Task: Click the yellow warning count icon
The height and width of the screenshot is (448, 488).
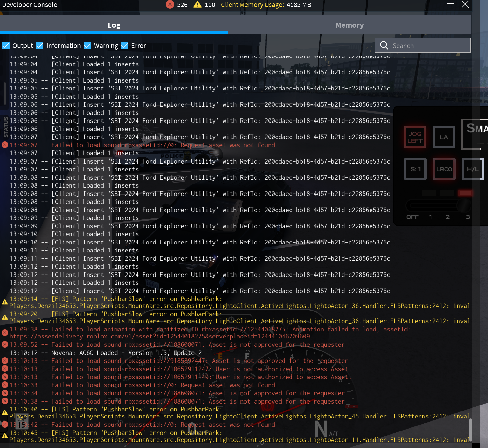Action: pos(197,4)
